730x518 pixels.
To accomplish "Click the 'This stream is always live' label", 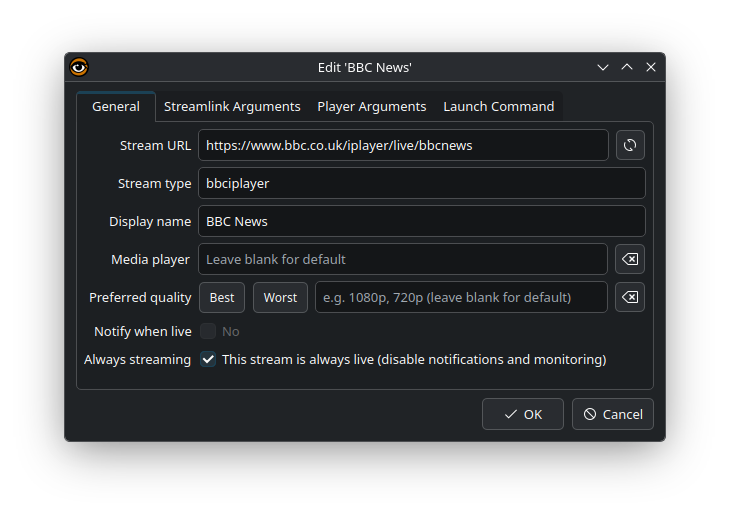I will (414, 359).
